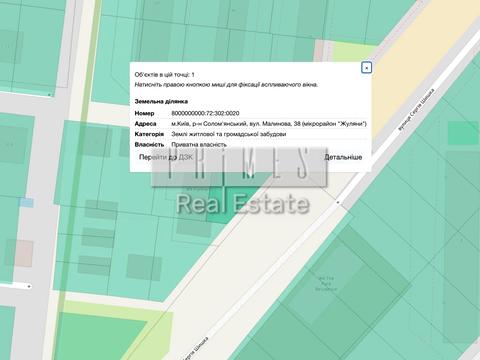
Task: Select category value 'Землі житлової та громадської забудови'
Action: click(x=229, y=134)
